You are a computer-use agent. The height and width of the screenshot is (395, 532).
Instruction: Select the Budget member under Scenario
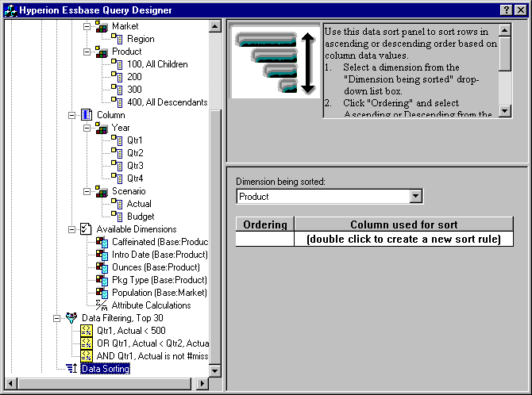(x=141, y=217)
